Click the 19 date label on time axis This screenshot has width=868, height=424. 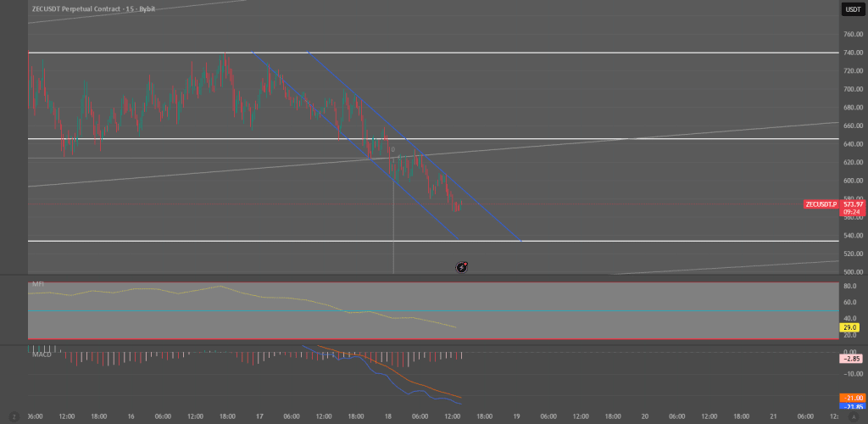[x=516, y=416]
